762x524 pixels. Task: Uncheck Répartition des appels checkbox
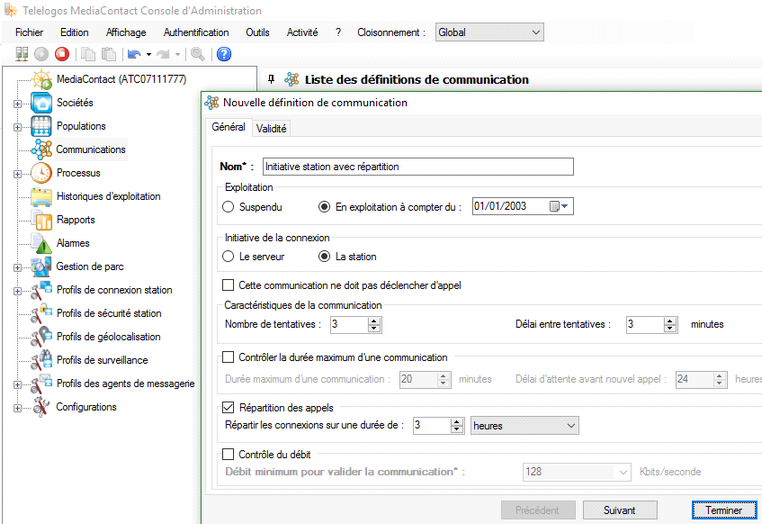click(x=228, y=407)
